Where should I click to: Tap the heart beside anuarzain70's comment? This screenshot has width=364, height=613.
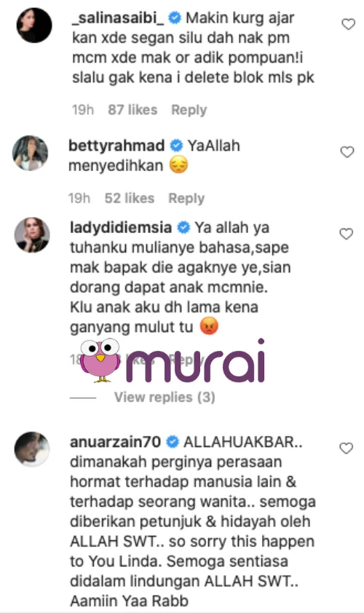pos(346,448)
